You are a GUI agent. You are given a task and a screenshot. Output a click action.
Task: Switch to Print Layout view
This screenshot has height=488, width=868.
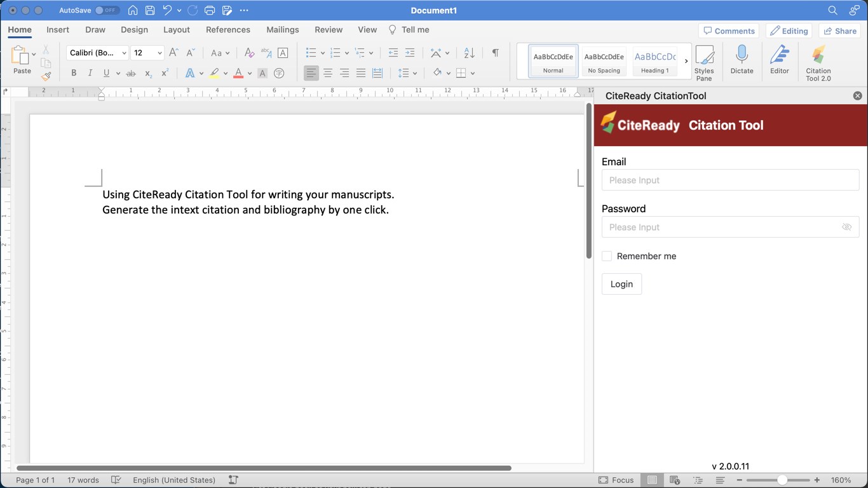(x=651, y=480)
